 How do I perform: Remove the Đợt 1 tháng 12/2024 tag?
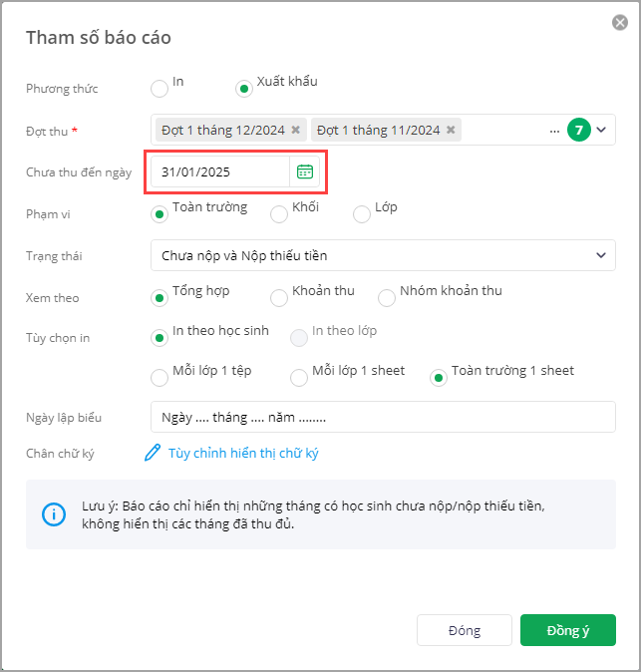(x=295, y=130)
